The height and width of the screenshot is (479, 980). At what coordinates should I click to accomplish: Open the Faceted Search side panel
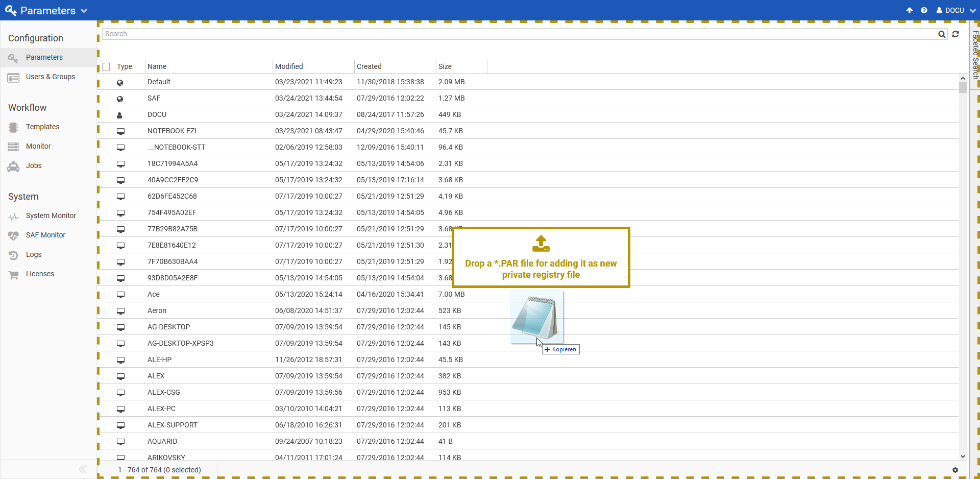coord(975,55)
